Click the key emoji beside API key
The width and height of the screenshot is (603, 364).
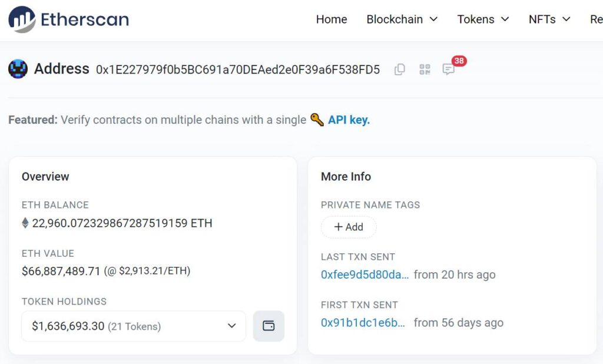click(317, 120)
